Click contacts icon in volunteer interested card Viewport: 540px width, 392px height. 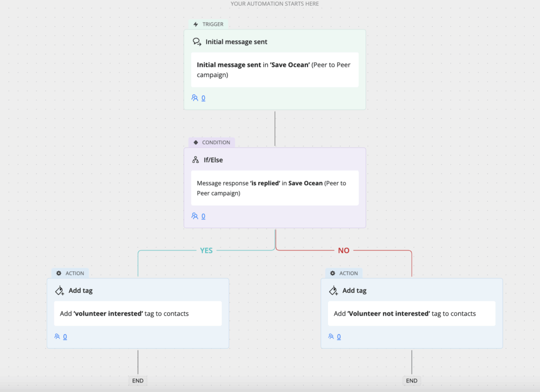[x=57, y=336]
